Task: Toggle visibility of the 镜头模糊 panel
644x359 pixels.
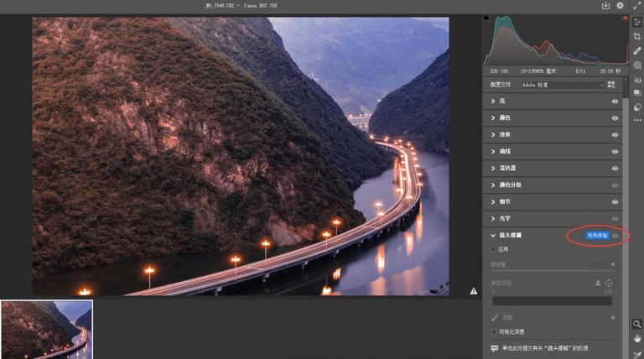Action: (x=615, y=236)
